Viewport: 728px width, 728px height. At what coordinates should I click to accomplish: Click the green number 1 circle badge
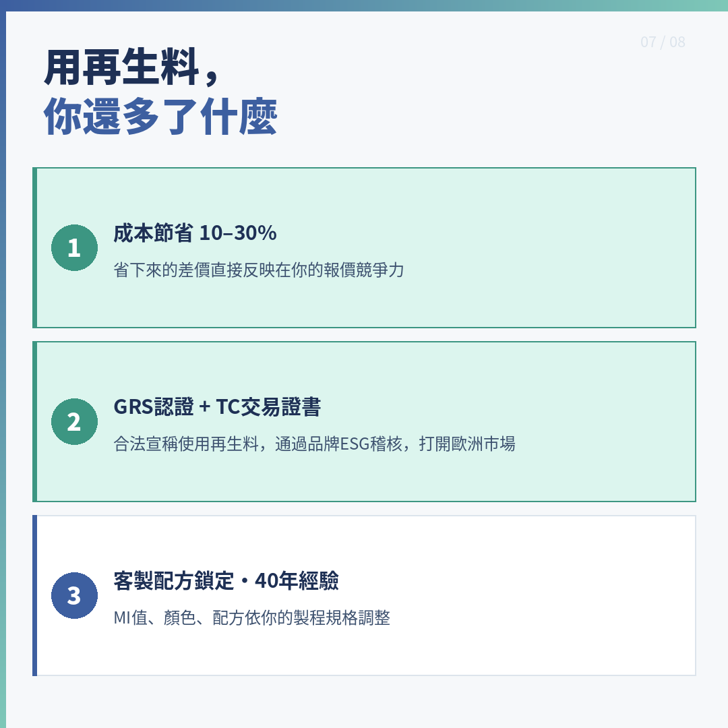click(74, 247)
